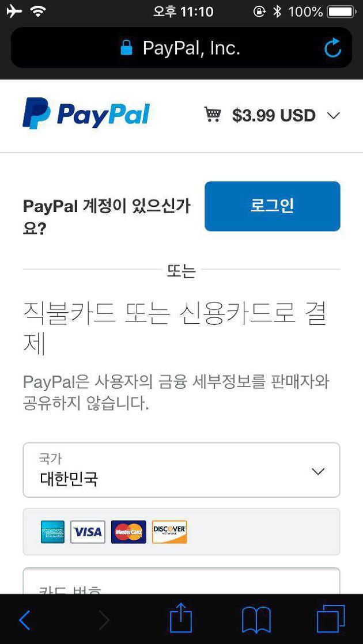Open the 국가 country dropdown
Viewport: 363px width, 644px height.
181,470
